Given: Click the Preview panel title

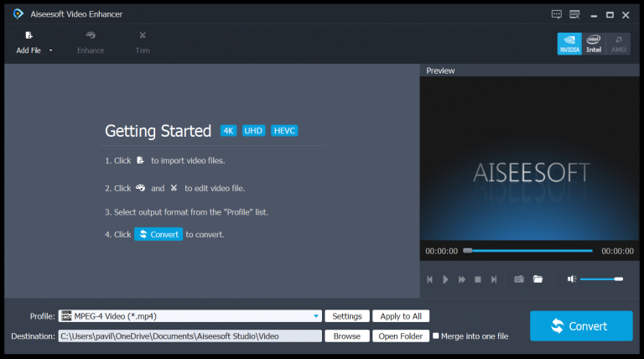Looking at the screenshot, I should click(x=440, y=70).
